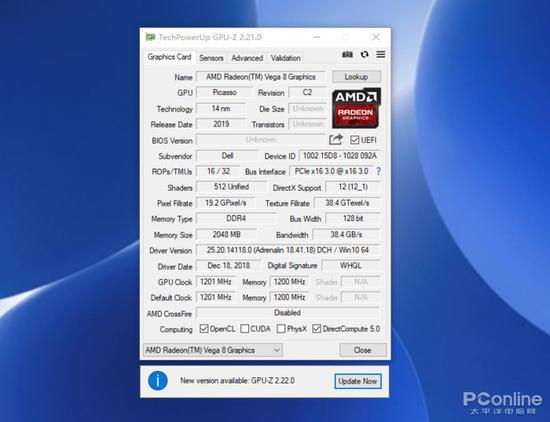Switch to the Sensors tab
The width and height of the screenshot is (550, 422).
coord(211,58)
